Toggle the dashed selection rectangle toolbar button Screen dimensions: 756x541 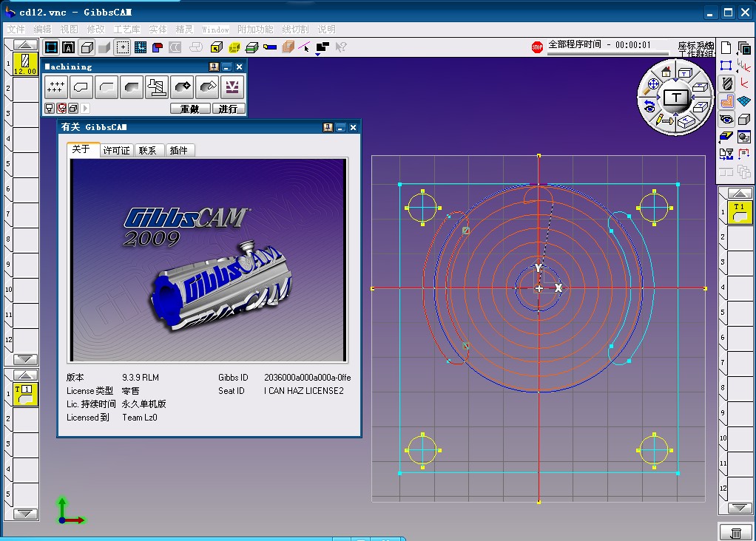[123, 47]
